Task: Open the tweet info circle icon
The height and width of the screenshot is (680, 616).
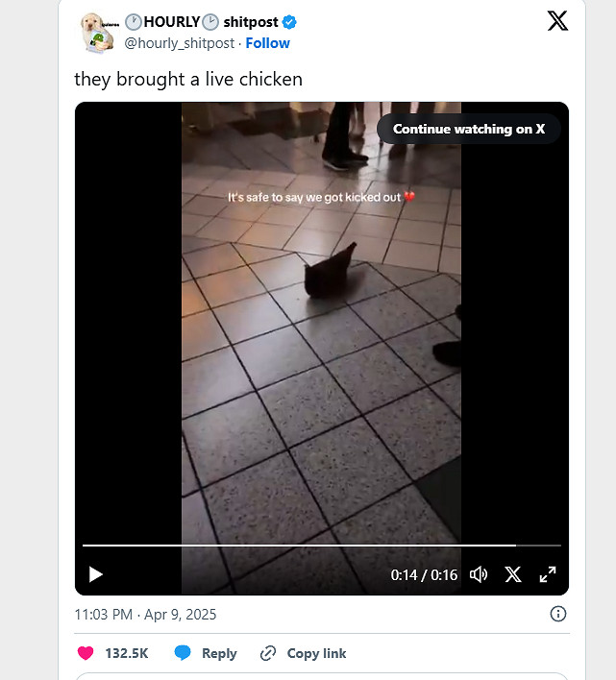Action: click(x=558, y=614)
